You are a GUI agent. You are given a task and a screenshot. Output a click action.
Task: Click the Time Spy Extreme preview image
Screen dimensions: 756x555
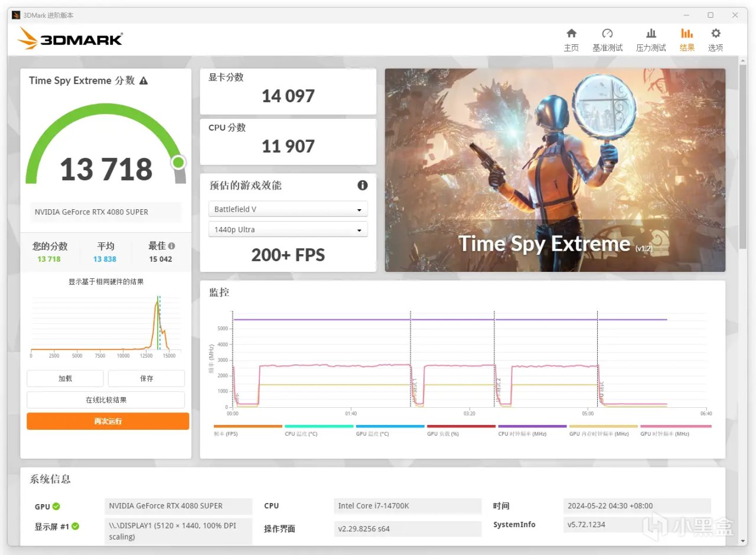[x=555, y=170]
